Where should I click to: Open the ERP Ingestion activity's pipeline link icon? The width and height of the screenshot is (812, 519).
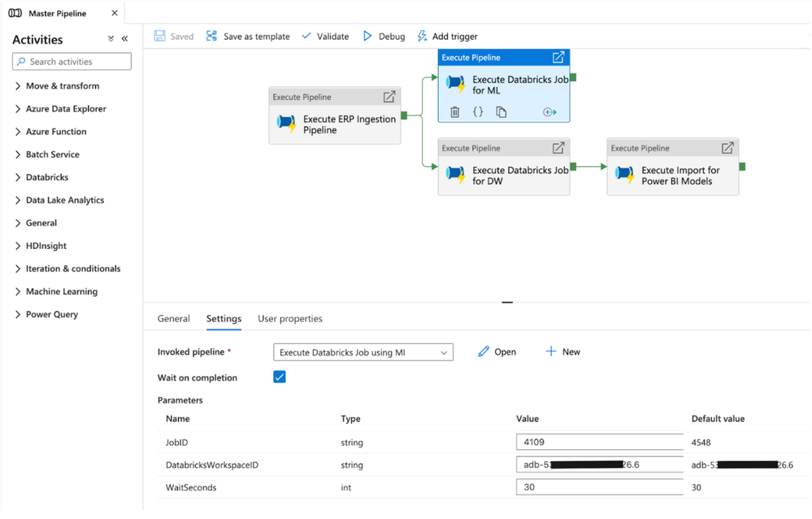(389, 97)
